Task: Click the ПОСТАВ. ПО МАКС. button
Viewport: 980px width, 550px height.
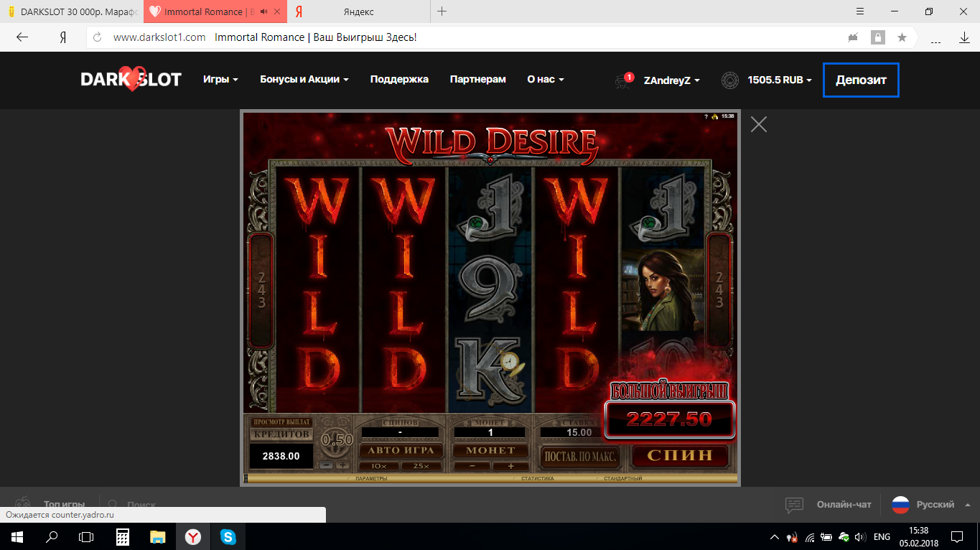Action: coord(579,456)
